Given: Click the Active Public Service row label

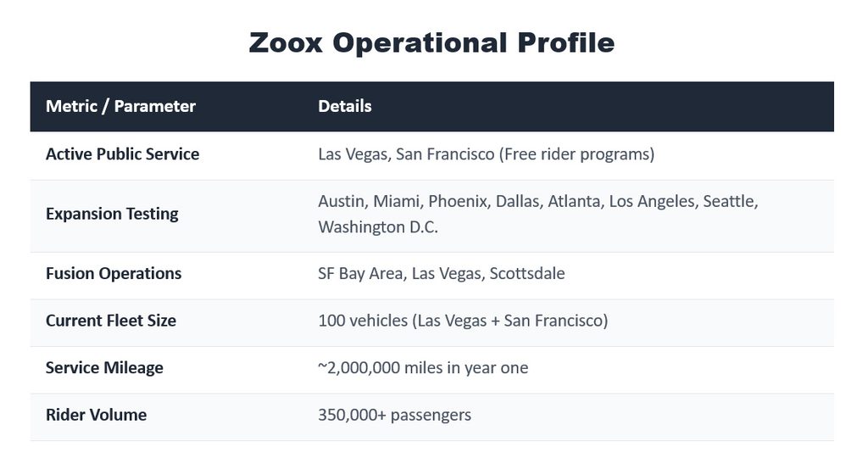Looking at the screenshot, I should coord(122,154).
